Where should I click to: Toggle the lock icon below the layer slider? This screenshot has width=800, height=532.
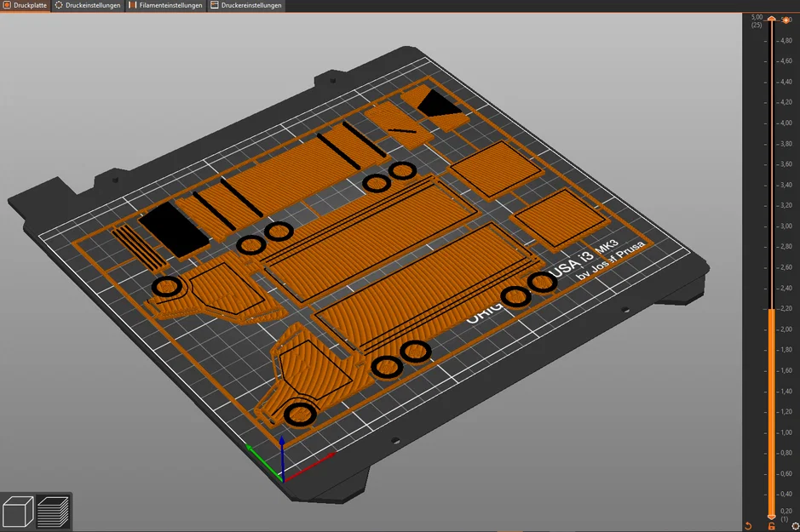click(x=772, y=526)
